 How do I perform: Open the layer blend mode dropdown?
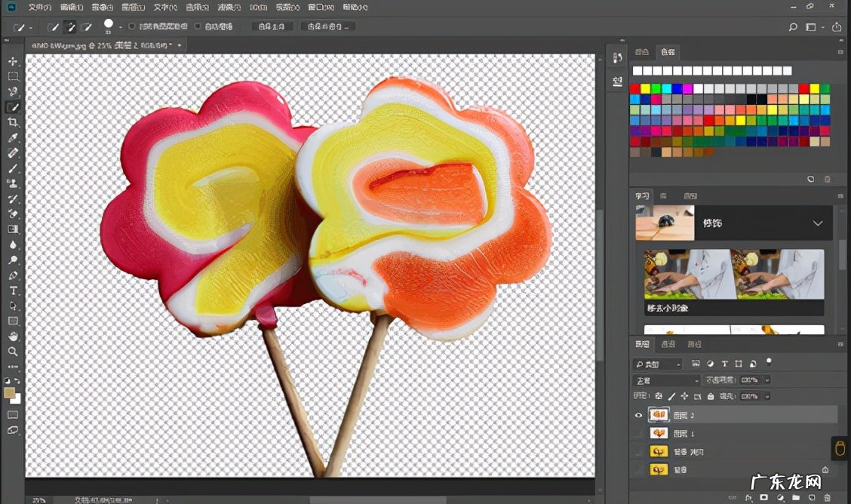[x=665, y=380]
